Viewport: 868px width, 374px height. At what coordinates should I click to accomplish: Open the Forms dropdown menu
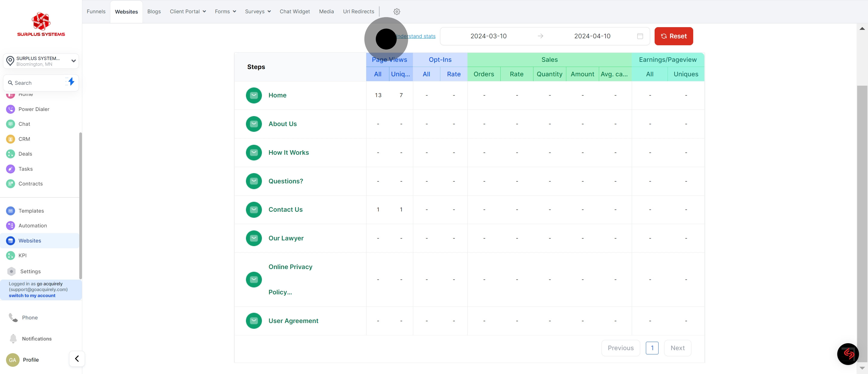tap(225, 11)
